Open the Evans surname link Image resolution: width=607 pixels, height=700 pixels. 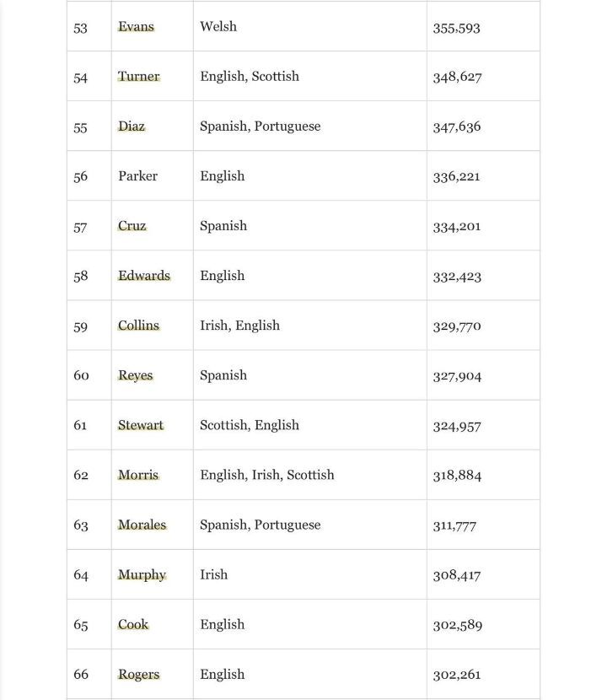point(136,27)
